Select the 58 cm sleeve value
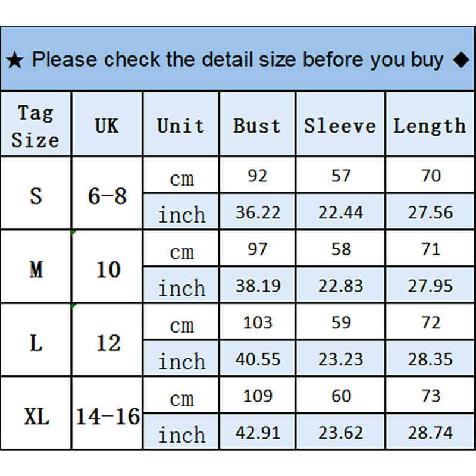Viewport: 476px width, 476px height. (341, 249)
